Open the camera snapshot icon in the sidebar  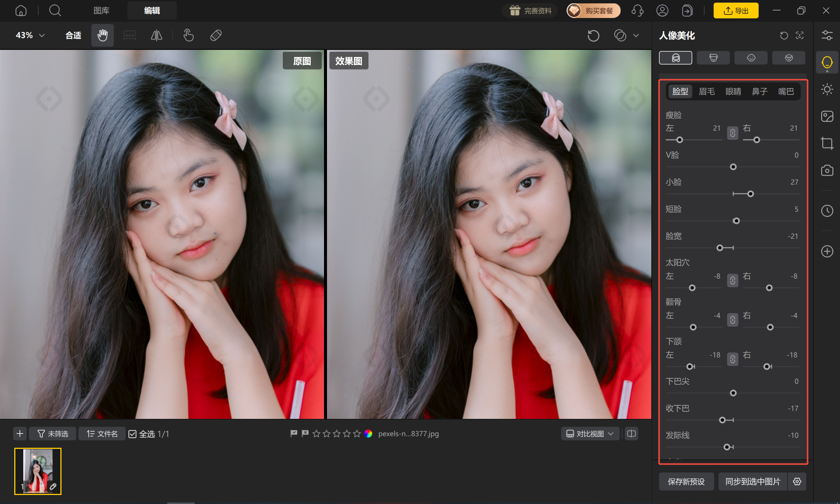827,170
